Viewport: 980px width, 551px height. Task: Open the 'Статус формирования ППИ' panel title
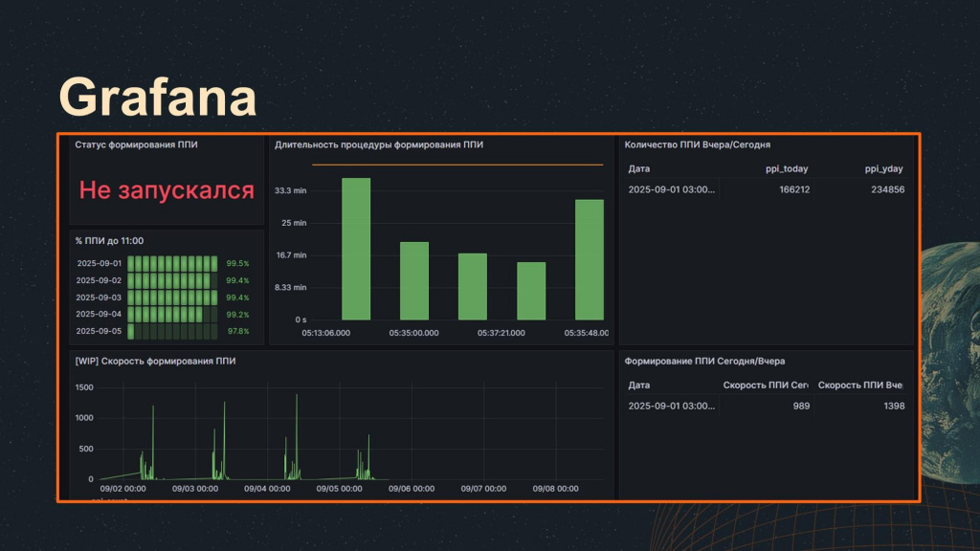click(x=136, y=145)
